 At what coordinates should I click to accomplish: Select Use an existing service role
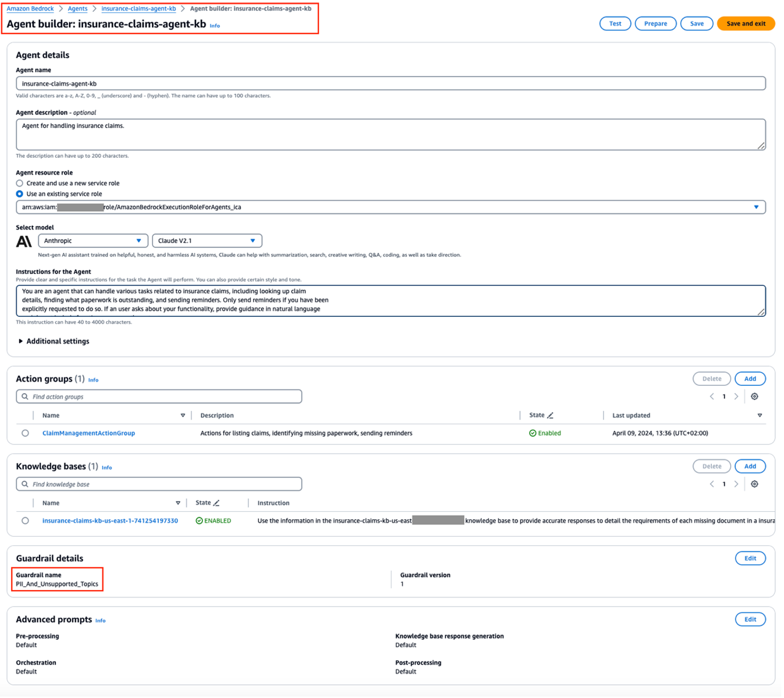tap(20, 194)
